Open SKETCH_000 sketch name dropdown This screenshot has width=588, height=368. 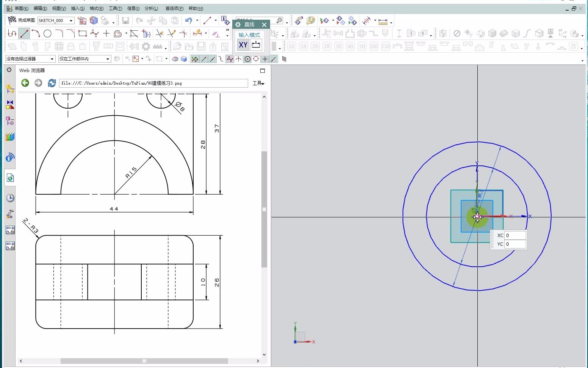[71, 20]
